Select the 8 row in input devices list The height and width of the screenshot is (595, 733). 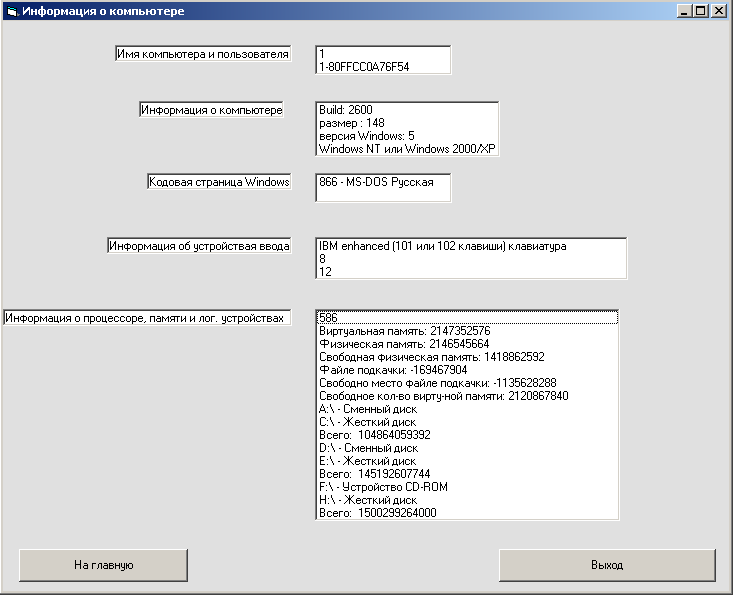tap(471, 259)
